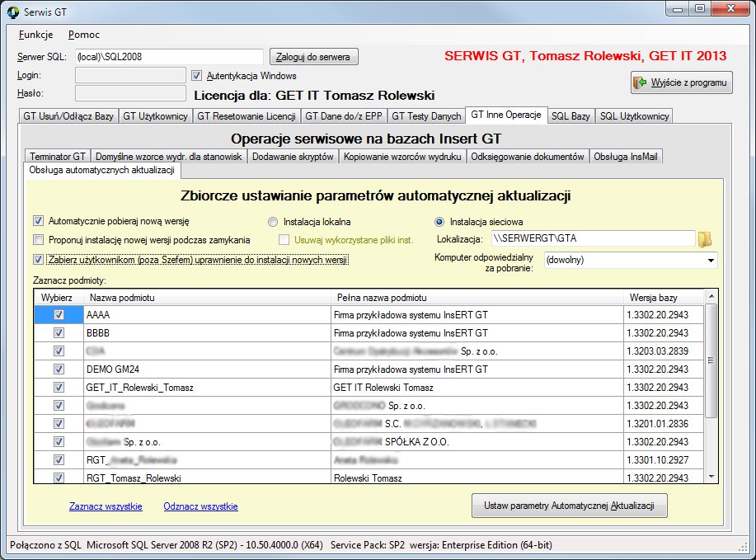
Task: Open the Funkcje menu
Action: [35, 35]
